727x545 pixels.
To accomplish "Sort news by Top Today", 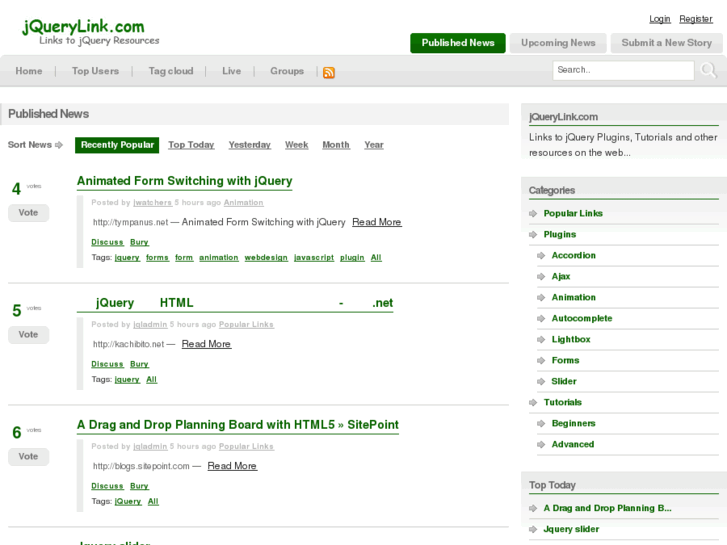I will click(191, 145).
